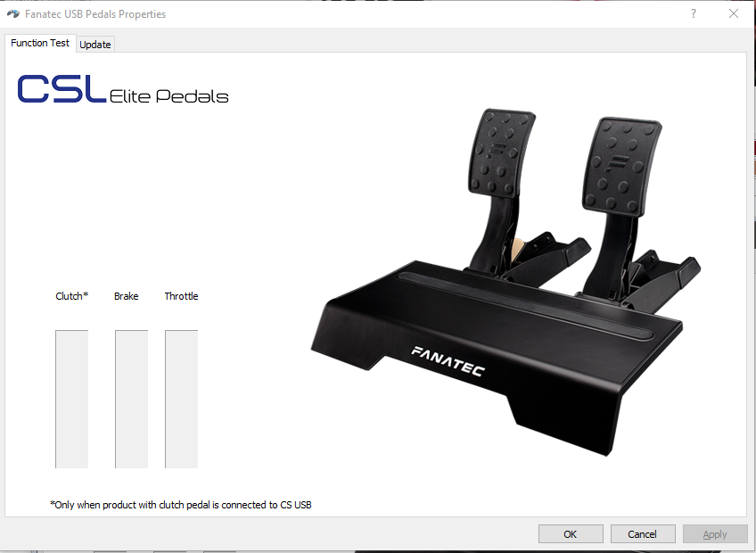Click the Clutch level bar

[72, 399]
